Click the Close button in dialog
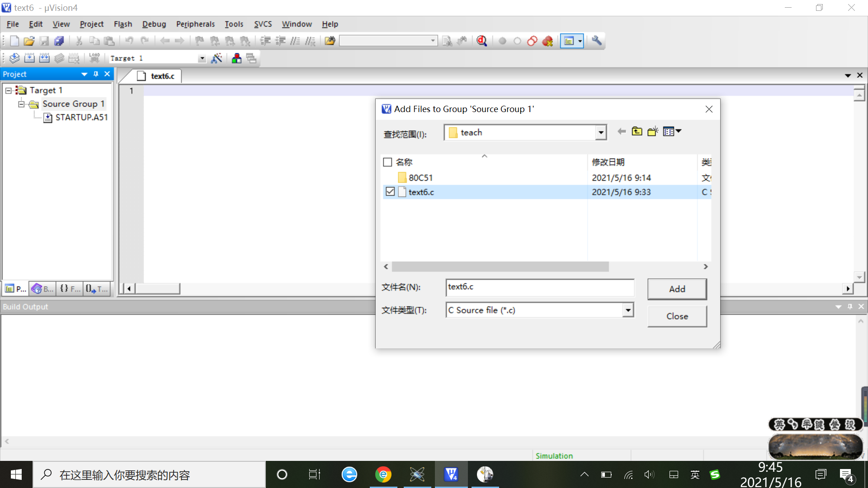868x488 pixels. [677, 316]
